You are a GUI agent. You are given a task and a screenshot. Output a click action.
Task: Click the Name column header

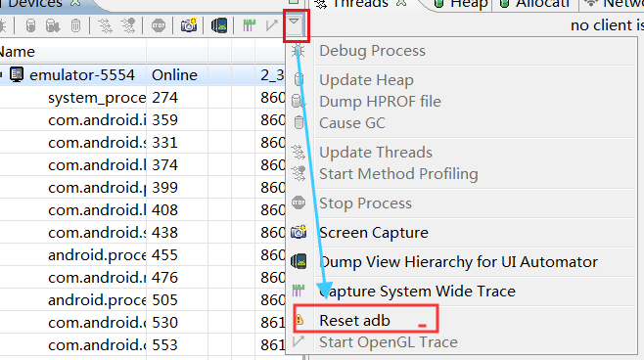click(x=72, y=52)
